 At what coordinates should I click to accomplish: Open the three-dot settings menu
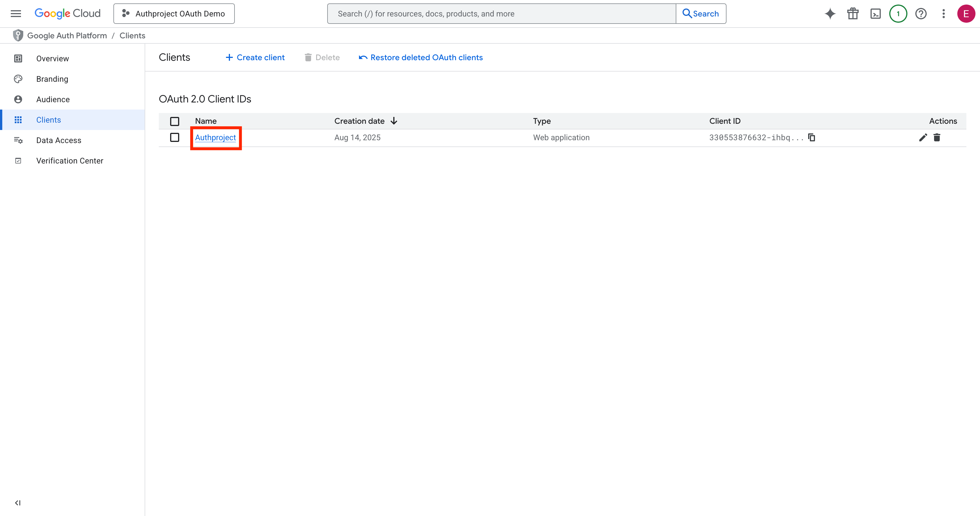click(x=943, y=14)
